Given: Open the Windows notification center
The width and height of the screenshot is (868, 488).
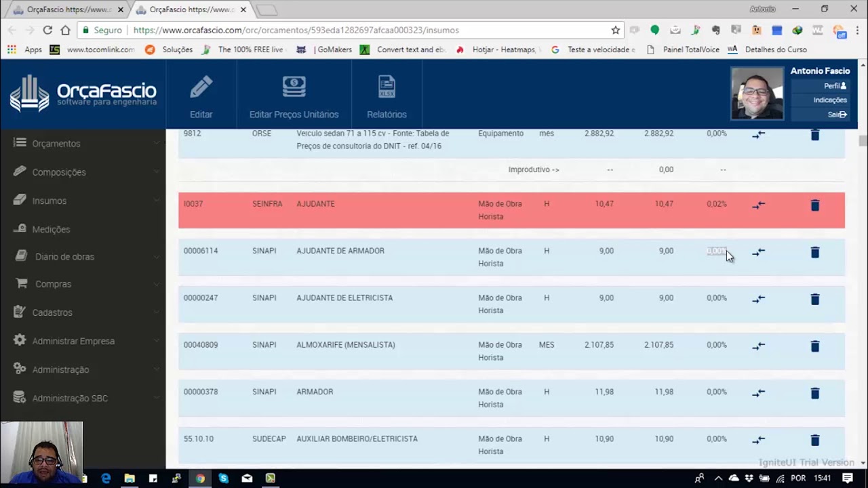Looking at the screenshot, I should tap(848, 479).
